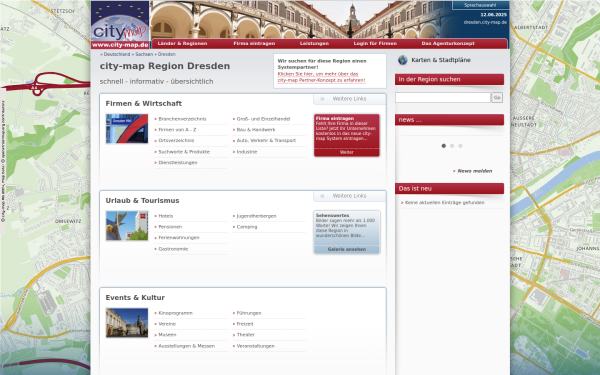Viewport: 600px width, 375px height.
Task: Open the Leistungen menu
Action: tap(314, 44)
